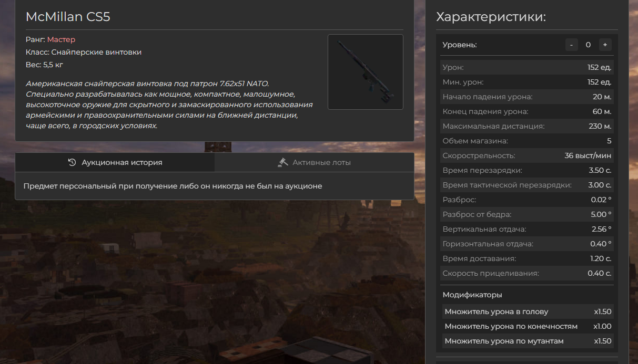The image size is (638, 364).
Task: Click the gavel icon for active lots
Action: [x=283, y=162]
